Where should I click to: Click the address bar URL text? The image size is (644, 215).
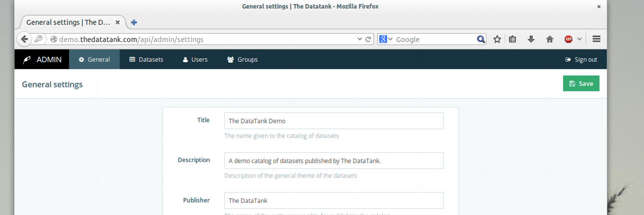(x=131, y=39)
